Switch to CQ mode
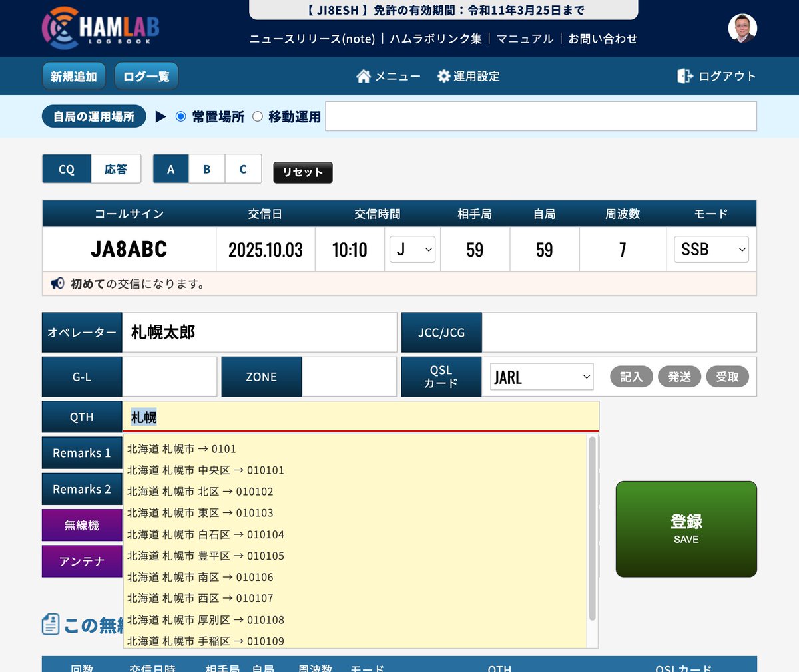799x672 pixels. (67, 169)
